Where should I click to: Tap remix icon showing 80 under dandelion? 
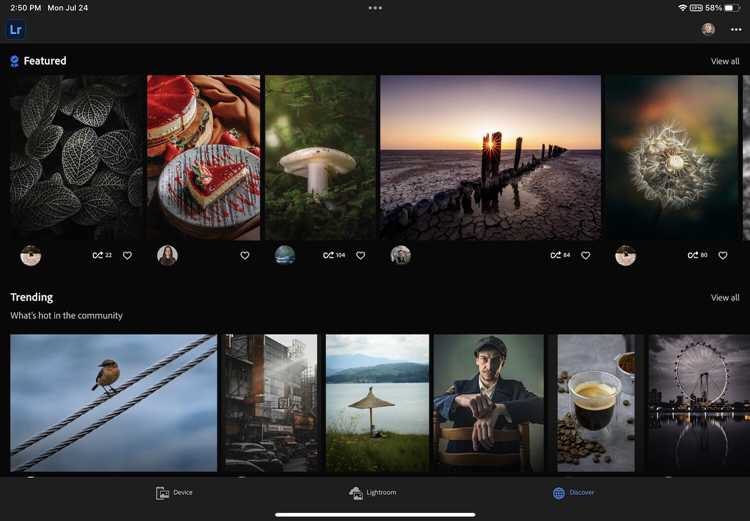697,255
